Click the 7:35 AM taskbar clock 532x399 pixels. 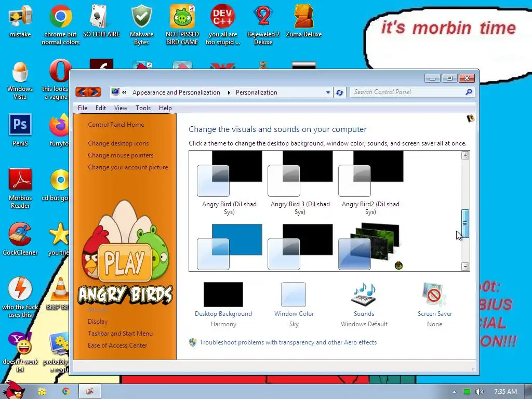[505, 392]
